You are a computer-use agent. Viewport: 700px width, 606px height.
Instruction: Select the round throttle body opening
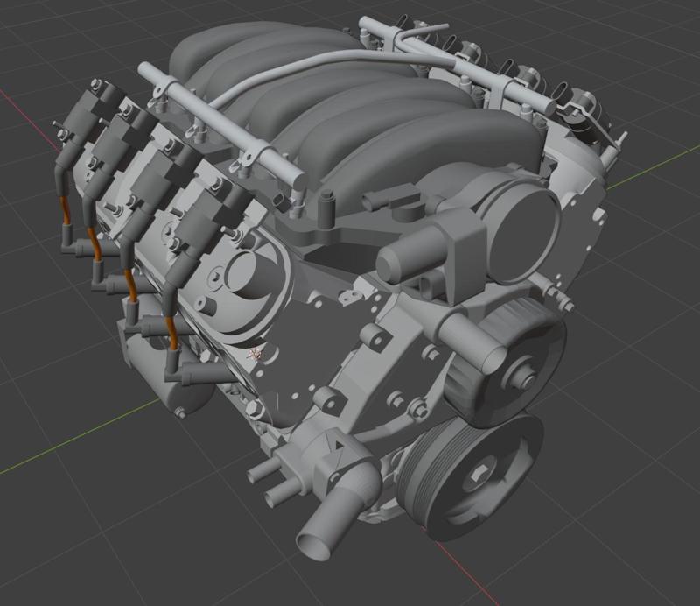[x=524, y=236]
